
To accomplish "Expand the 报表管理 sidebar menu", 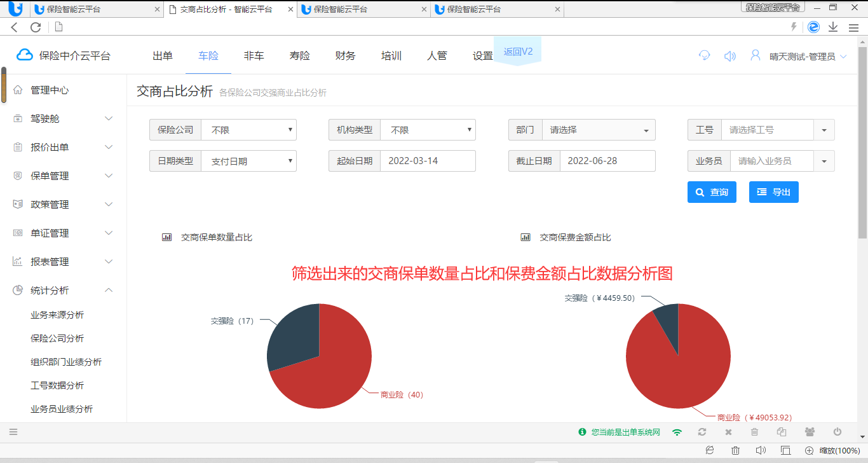I will [64, 261].
